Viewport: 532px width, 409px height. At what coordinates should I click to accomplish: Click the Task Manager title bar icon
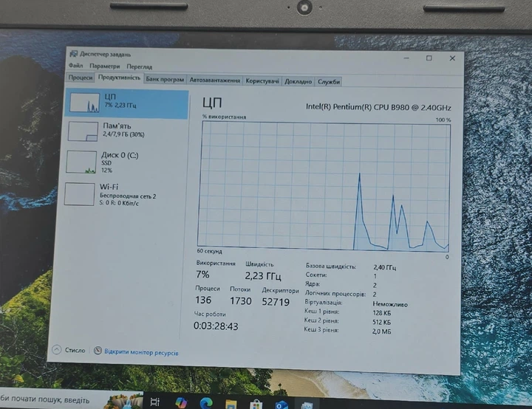coord(73,54)
